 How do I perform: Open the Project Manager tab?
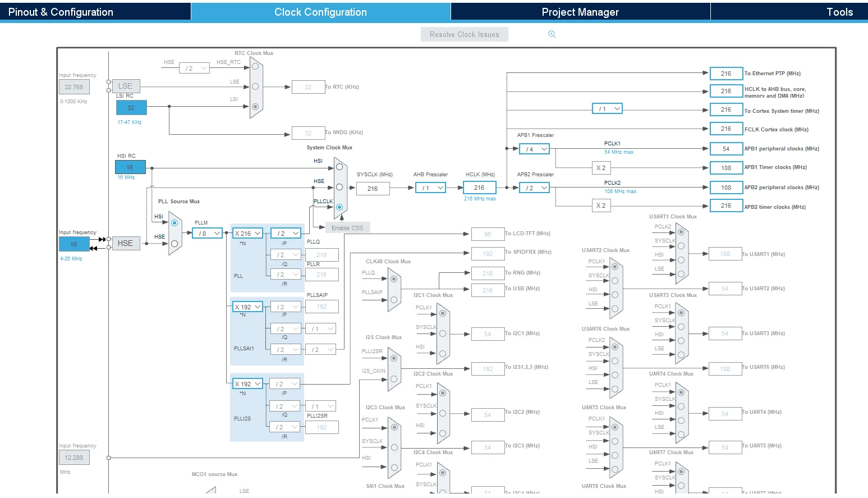580,12
